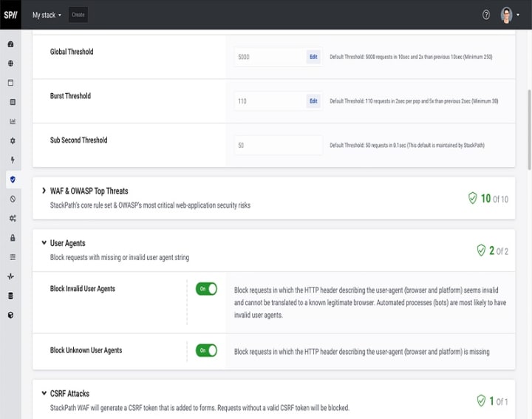Click the globe icon in sidebar

11,64
